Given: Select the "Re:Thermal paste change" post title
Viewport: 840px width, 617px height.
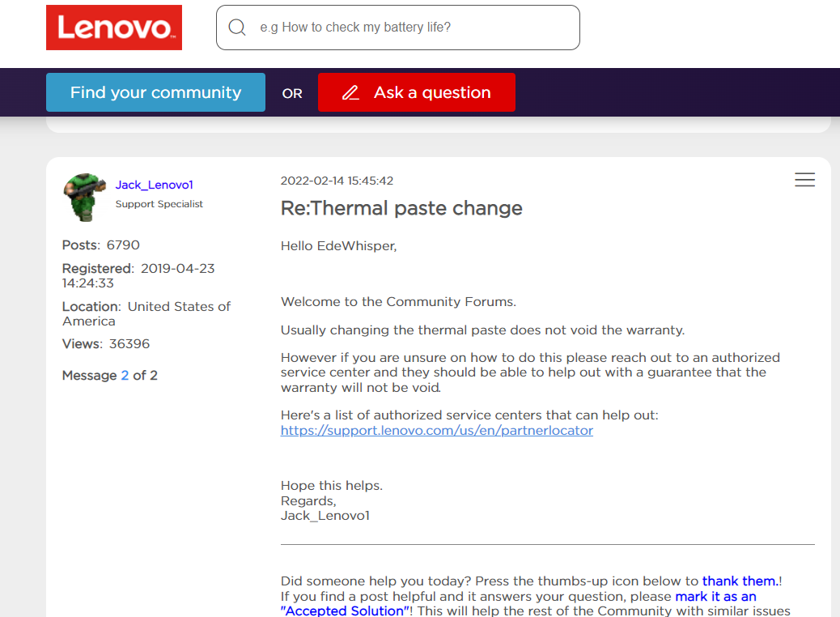Looking at the screenshot, I should 401,208.
